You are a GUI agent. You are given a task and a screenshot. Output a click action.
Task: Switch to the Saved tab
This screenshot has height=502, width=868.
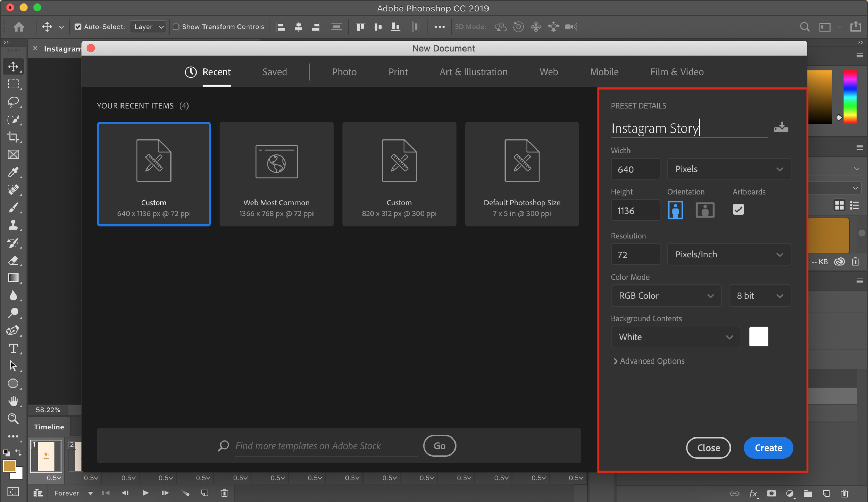tap(275, 72)
